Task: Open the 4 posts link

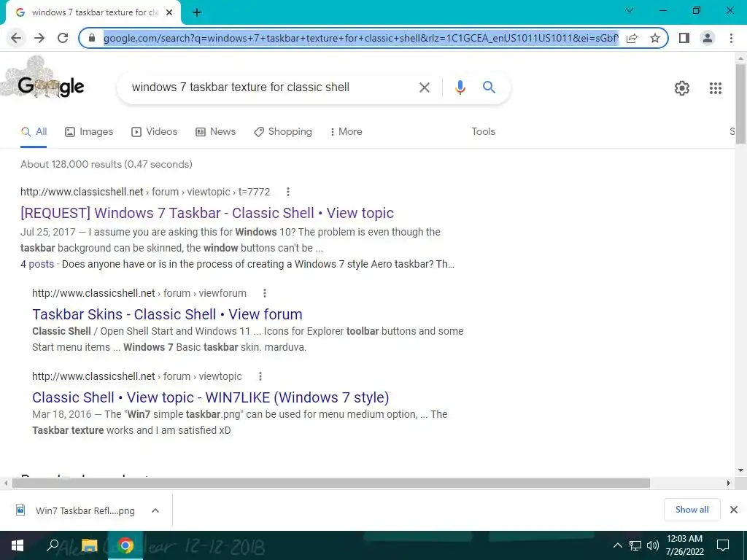Action: (x=37, y=264)
